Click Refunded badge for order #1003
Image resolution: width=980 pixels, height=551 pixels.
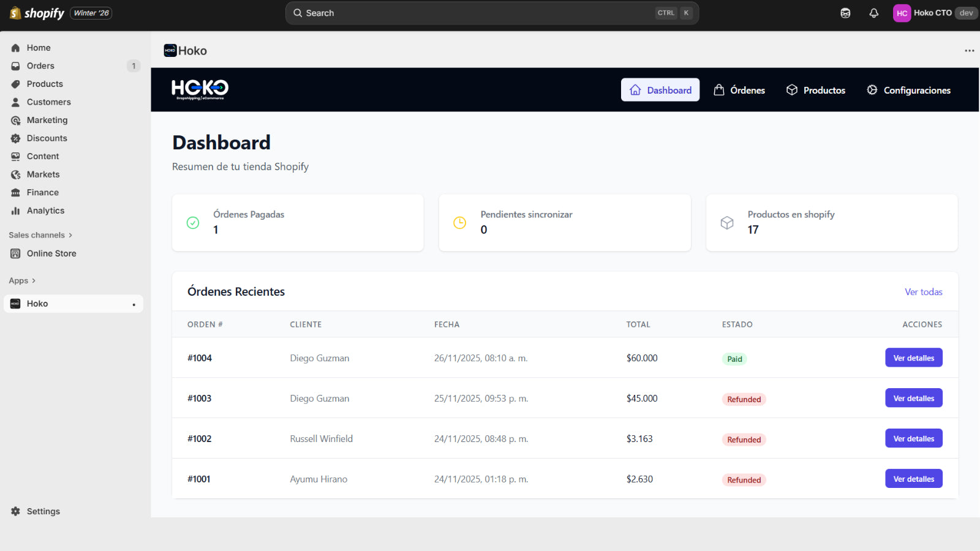(x=744, y=400)
